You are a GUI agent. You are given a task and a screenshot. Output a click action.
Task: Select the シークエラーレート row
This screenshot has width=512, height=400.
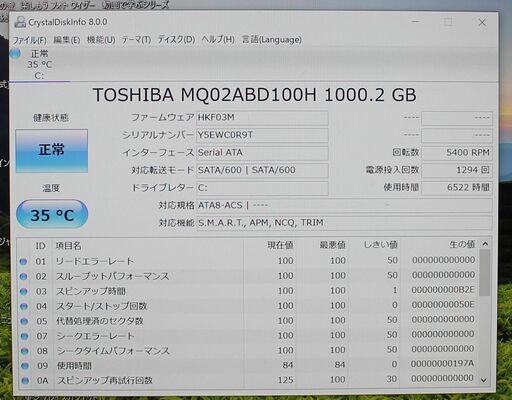pos(248,336)
